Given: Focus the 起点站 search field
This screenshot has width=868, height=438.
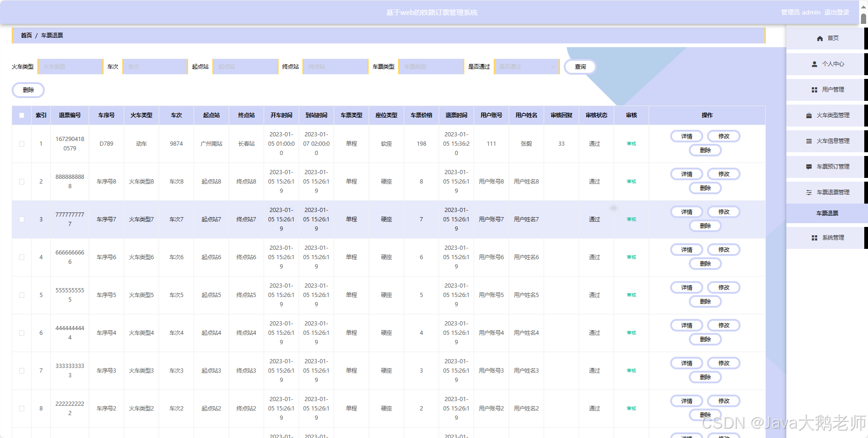Looking at the screenshot, I should [x=245, y=67].
